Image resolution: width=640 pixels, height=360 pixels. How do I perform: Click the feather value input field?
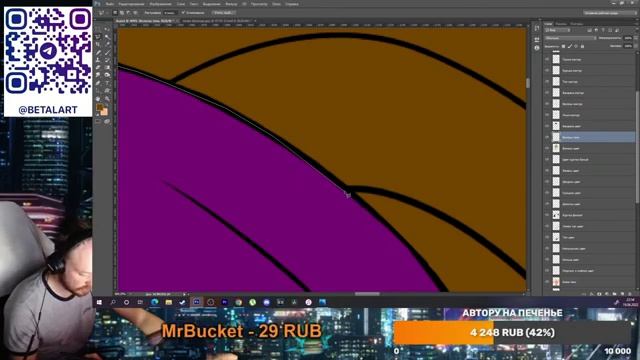(170, 13)
